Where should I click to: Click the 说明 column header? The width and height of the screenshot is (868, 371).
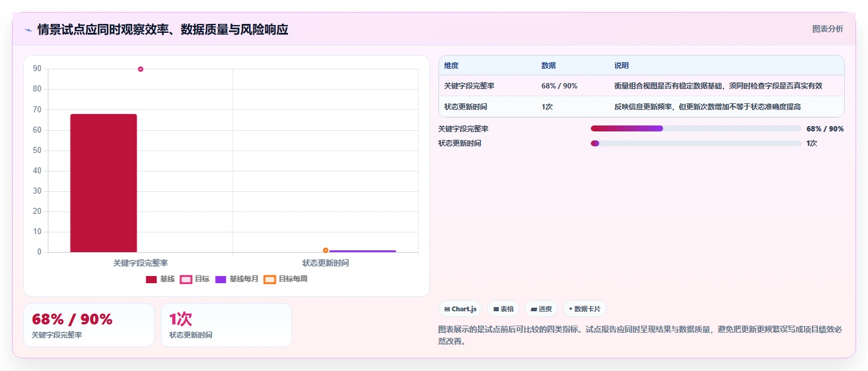point(621,66)
